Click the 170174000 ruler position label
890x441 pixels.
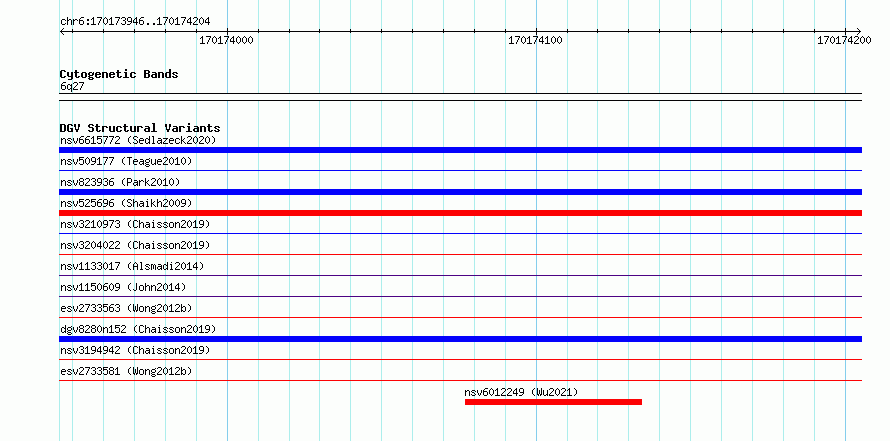[226, 40]
